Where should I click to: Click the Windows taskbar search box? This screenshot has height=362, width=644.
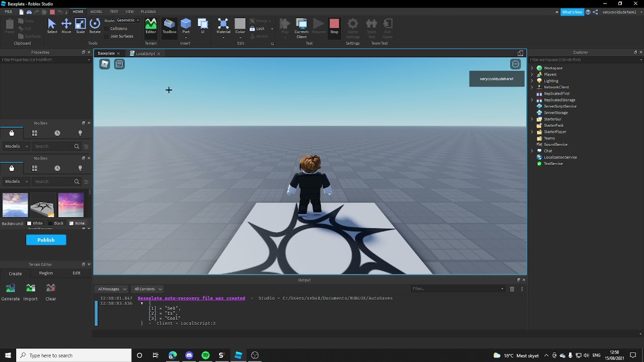(x=74, y=355)
